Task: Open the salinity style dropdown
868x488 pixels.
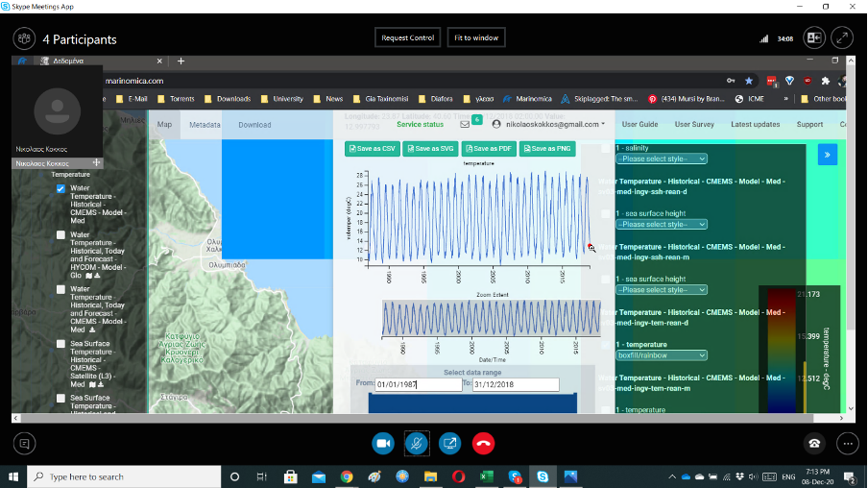Action: coord(661,159)
